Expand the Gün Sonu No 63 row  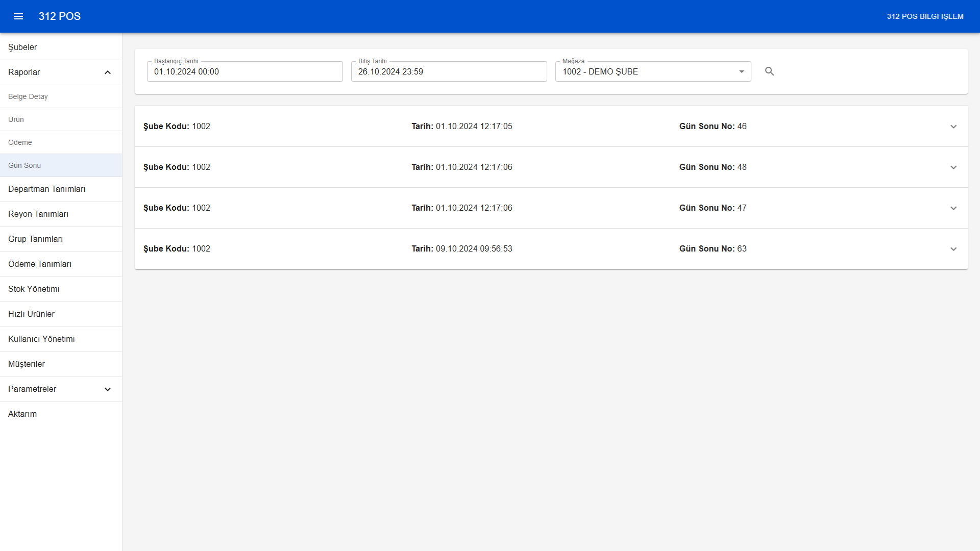[953, 249]
